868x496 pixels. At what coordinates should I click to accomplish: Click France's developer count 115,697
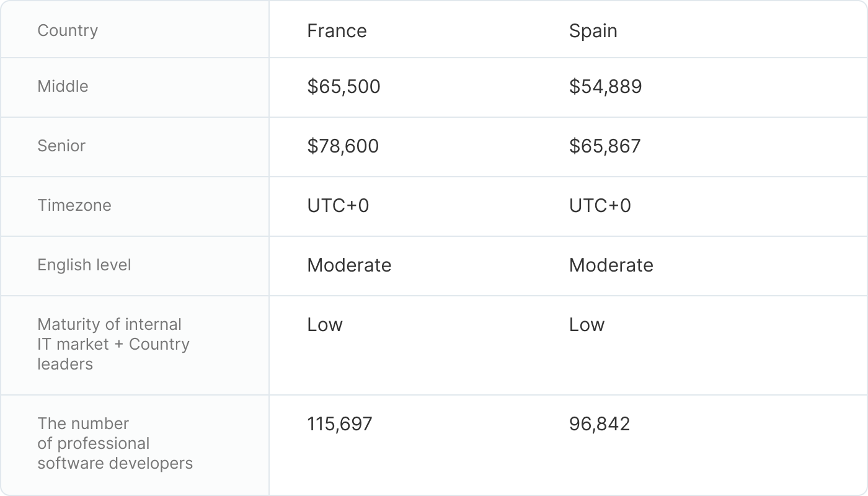340,424
